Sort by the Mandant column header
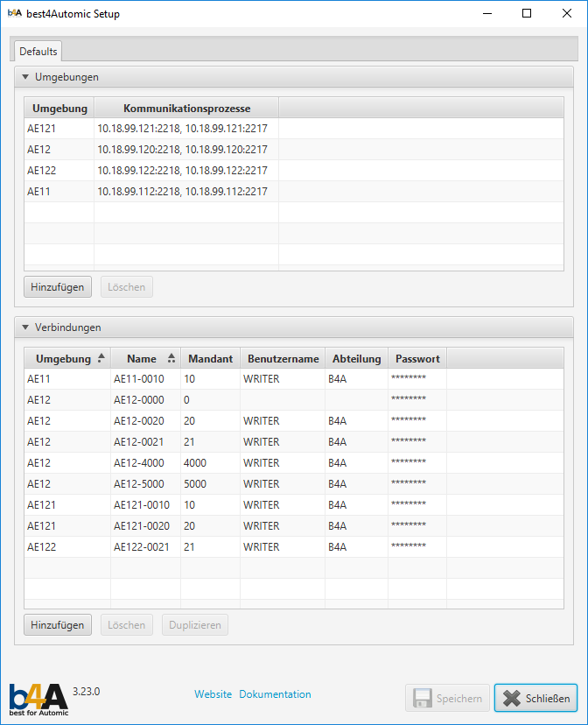 coord(210,358)
